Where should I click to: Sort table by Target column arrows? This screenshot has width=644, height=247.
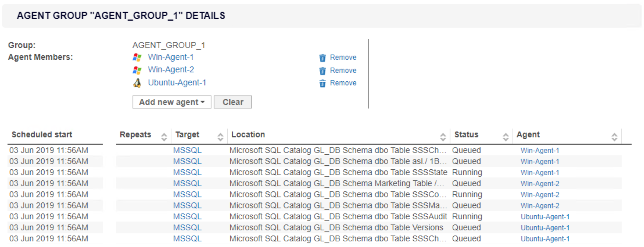[x=220, y=137]
